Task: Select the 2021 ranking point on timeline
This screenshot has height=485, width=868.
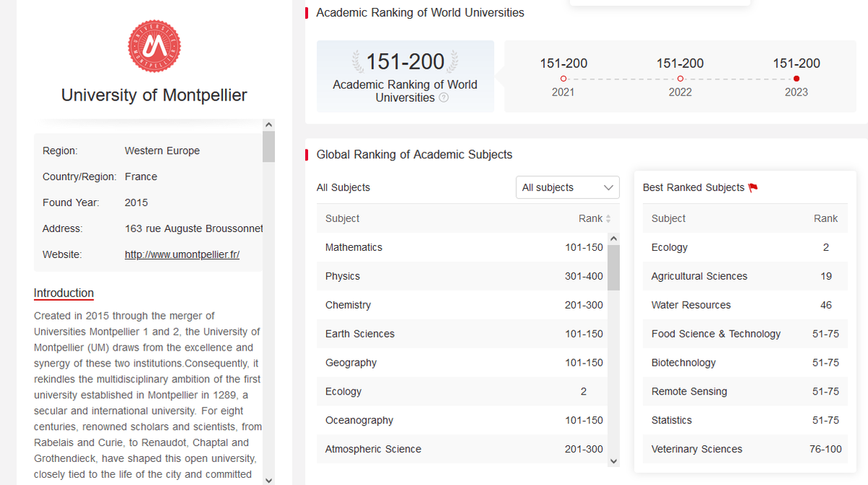Action: 563,79
